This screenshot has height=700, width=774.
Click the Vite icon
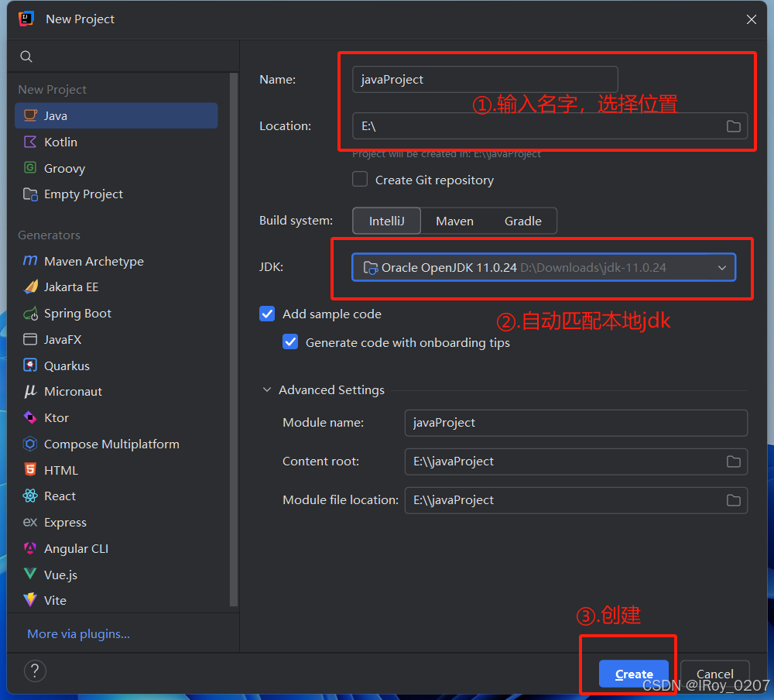(30, 600)
